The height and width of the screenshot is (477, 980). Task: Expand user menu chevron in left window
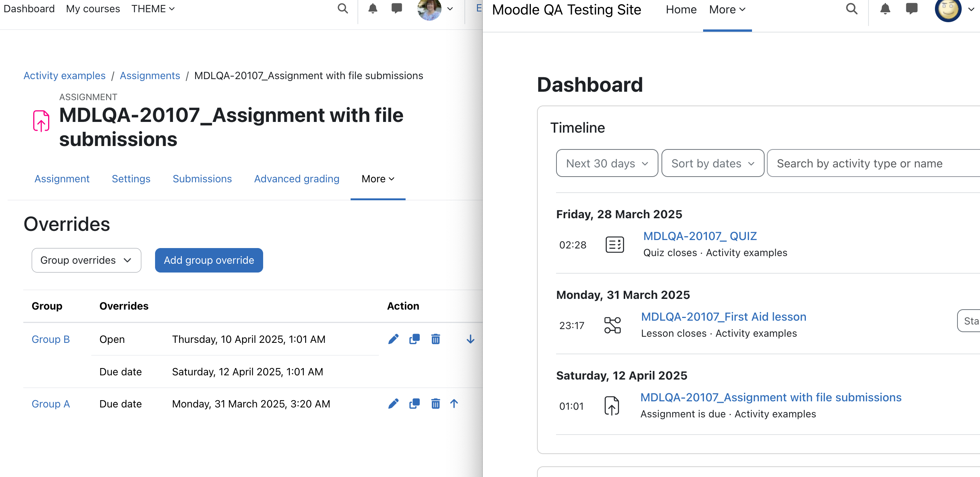pyautogui.click(x=450, y=9)
